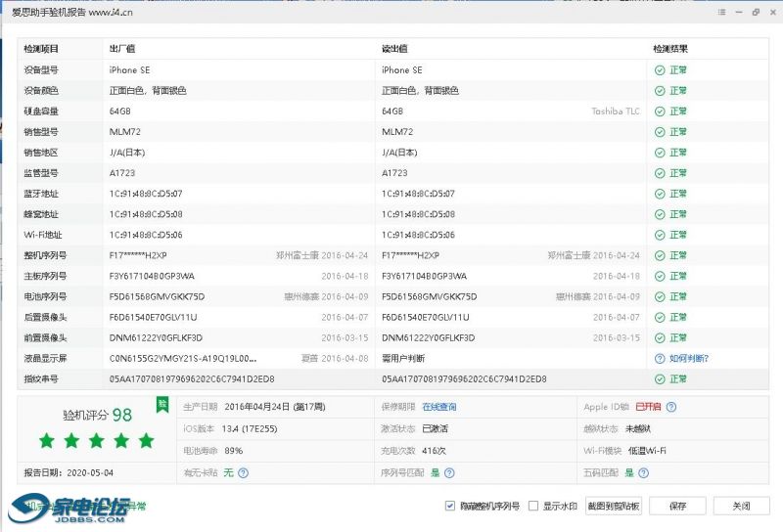Click the green check icon in 蓝牙地址 row

point(660,194)
